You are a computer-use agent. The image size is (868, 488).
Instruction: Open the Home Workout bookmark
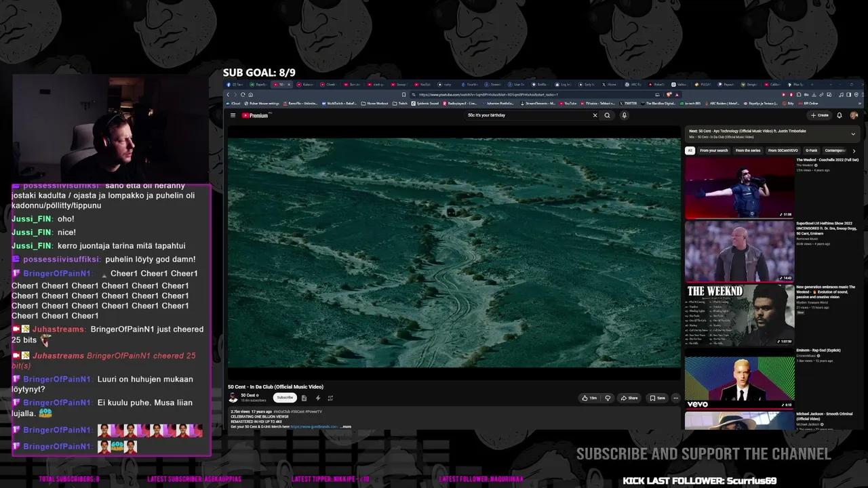click(375, 104)
